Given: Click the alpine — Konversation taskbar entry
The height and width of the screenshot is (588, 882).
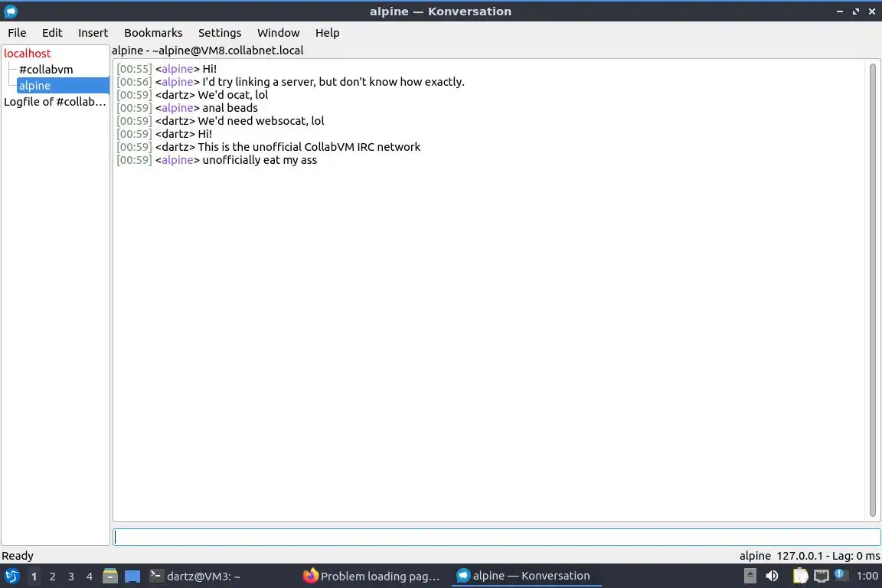Looking at the screenshot, I should tap(527, 576).
